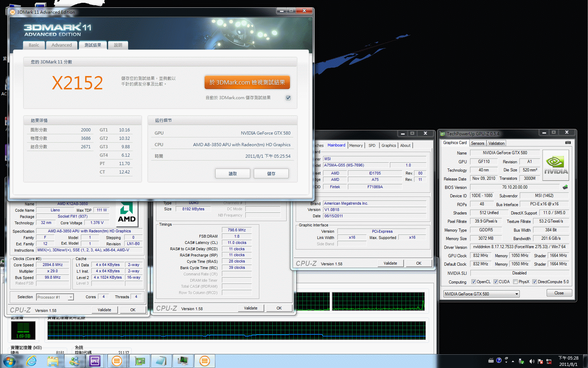Click Validate in CPU-Z memory window
The image size is (588, 368).
251,308
